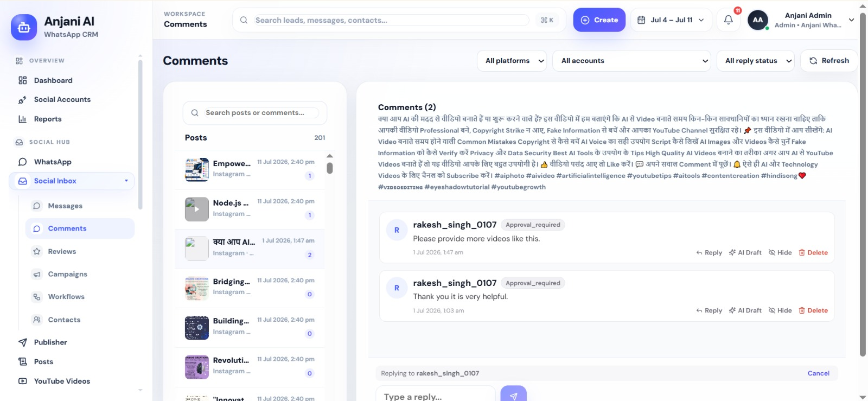Screen dimensions: 868x401
Task: Delete the 'Please provide more videos' comment
Action: coord(813,253)
